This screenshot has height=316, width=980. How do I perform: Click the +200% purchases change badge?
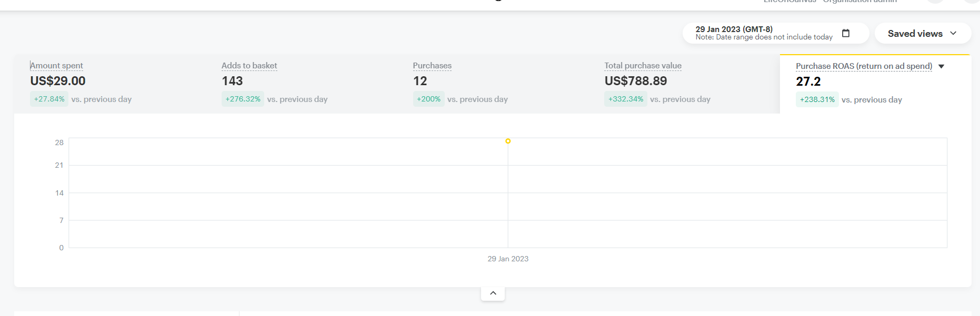pyautogui.click(x=428, y=99)
